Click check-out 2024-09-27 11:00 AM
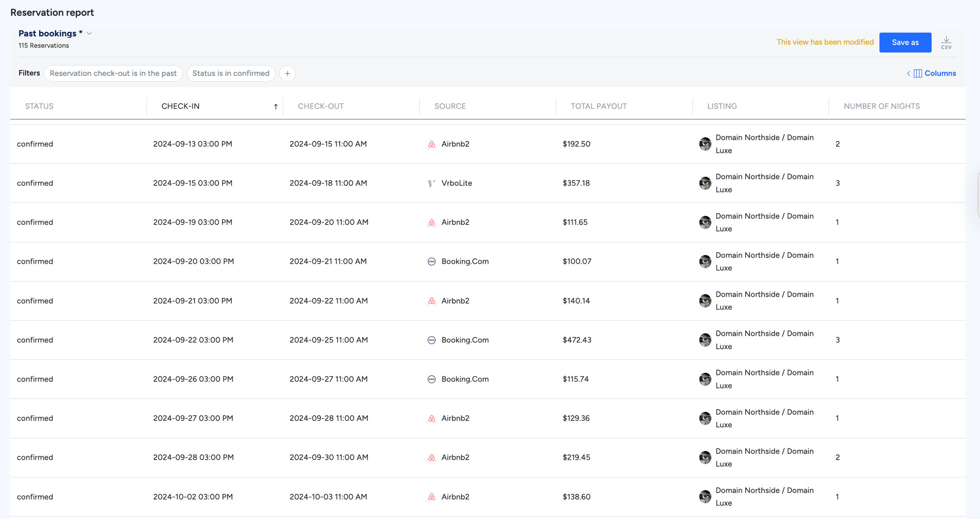This screenshot has width=980, height=519. pos(329,379)
